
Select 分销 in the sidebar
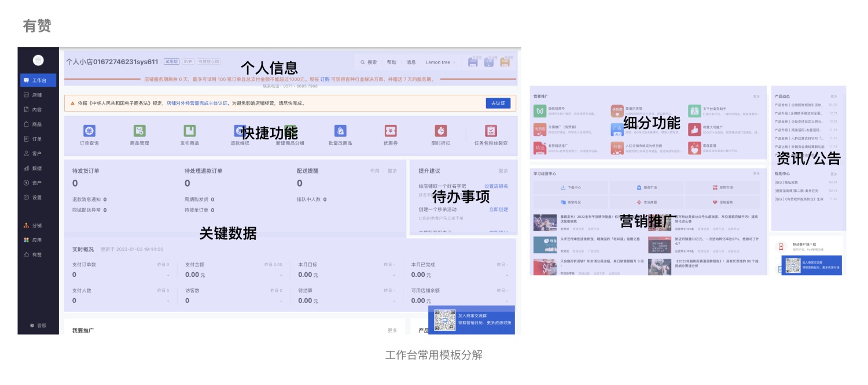[32, 225]
